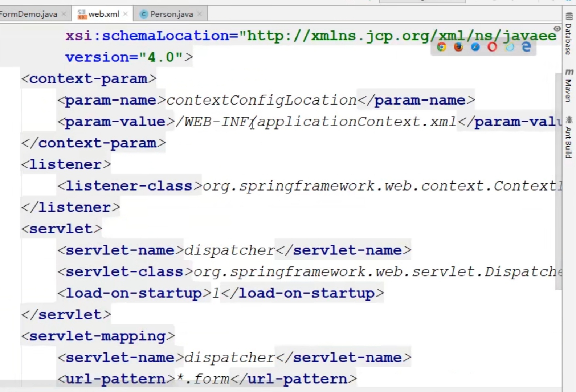Open page in Internet Explorer icon
The width and height of the screenshot is (576, 392).
(x=510, y=47)
